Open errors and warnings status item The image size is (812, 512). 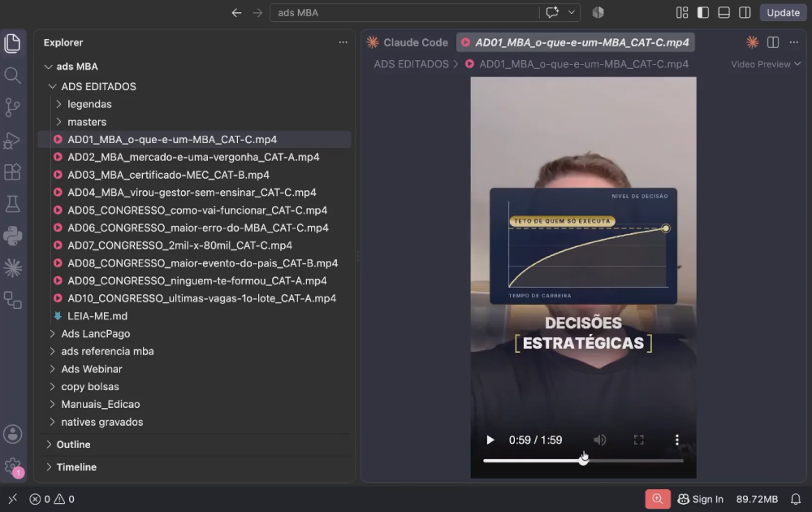52,499
